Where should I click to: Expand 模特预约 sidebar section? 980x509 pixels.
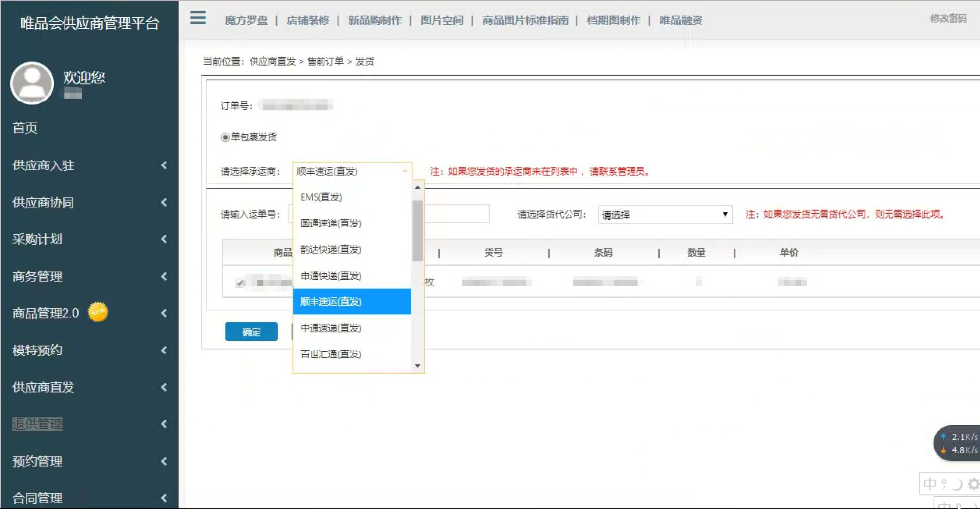(89, 350)
